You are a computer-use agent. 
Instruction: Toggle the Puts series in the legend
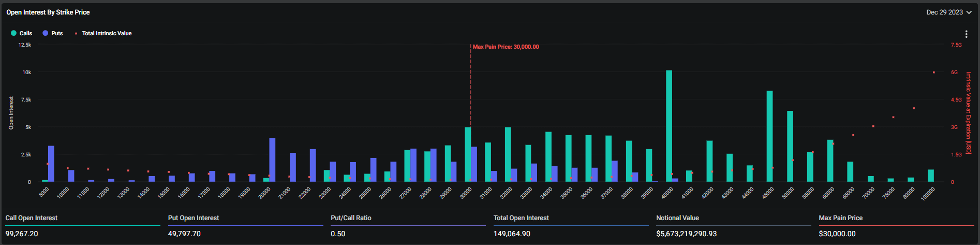point(53,33)
